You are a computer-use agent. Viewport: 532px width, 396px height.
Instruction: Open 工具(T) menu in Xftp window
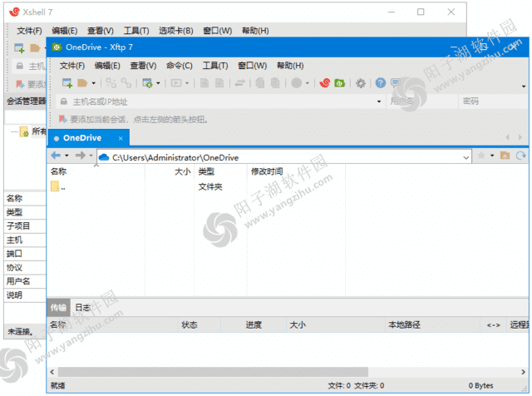pyautogui.click(x=215, y=66)
